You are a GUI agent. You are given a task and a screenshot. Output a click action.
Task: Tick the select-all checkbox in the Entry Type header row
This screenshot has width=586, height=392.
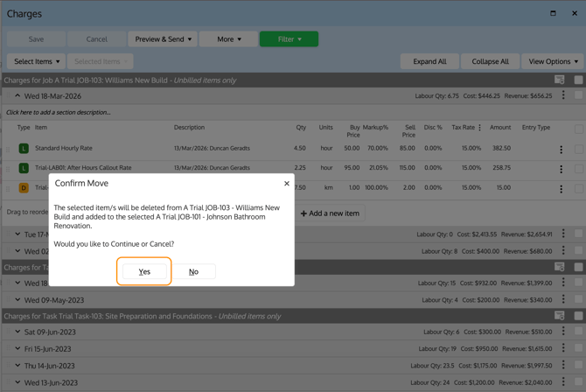[578, 128]
